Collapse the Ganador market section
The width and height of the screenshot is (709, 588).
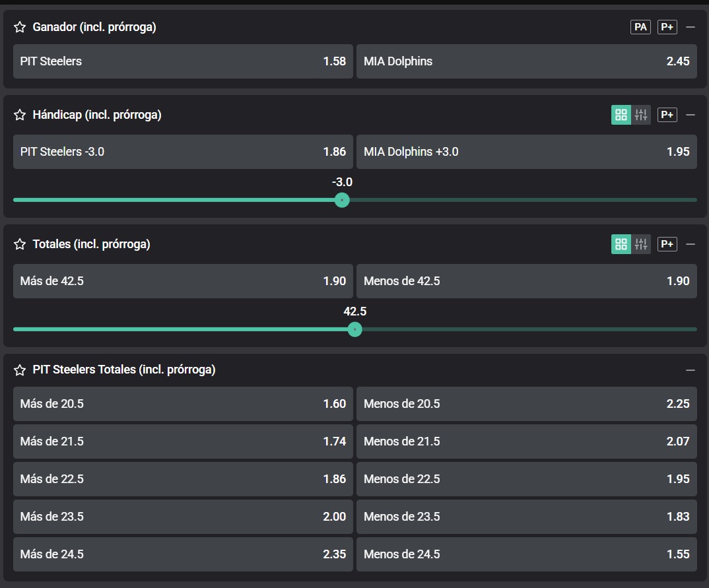click(x=691, y=27)
